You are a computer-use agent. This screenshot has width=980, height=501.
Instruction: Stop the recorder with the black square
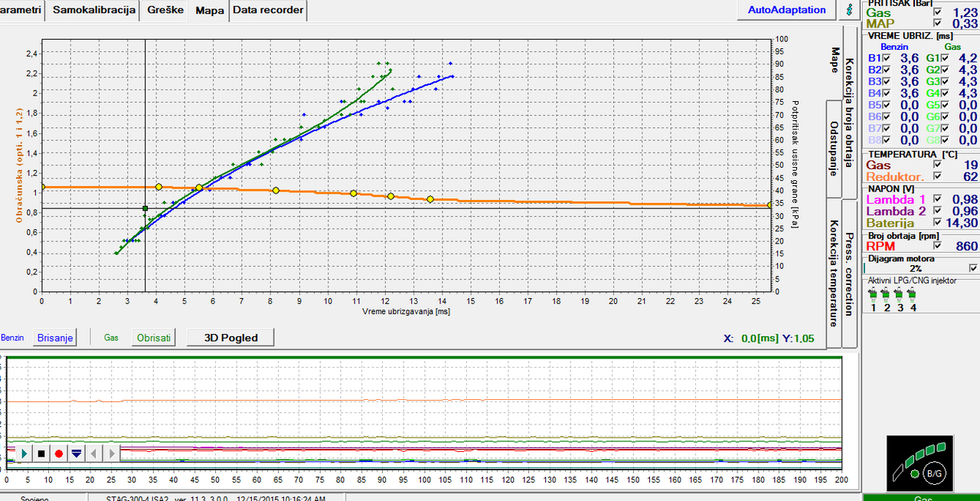click(41, 454)
